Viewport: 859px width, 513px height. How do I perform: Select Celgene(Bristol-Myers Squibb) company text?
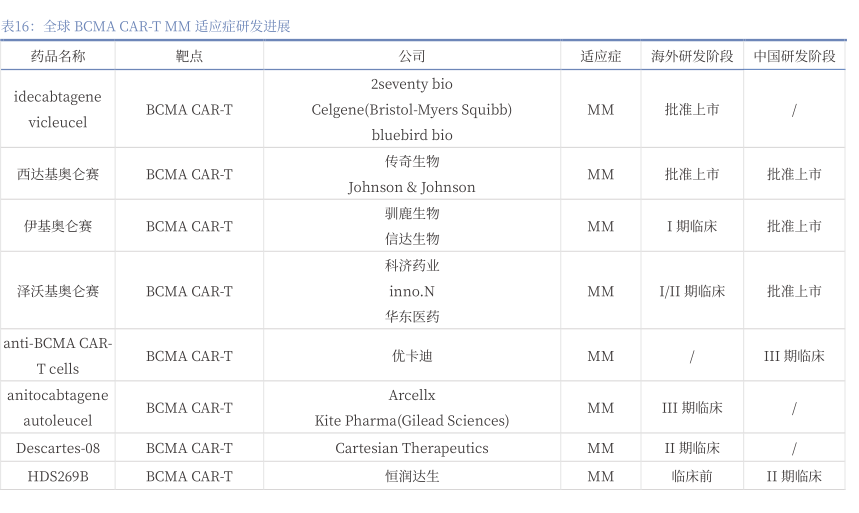pos(411,109)
